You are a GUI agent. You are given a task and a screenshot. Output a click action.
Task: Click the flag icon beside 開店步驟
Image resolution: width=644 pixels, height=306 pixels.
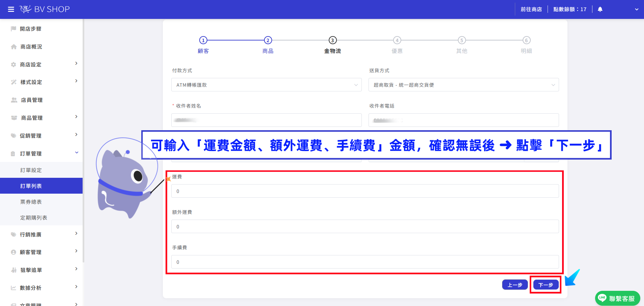pyautogui.click(x=13, y=29)
